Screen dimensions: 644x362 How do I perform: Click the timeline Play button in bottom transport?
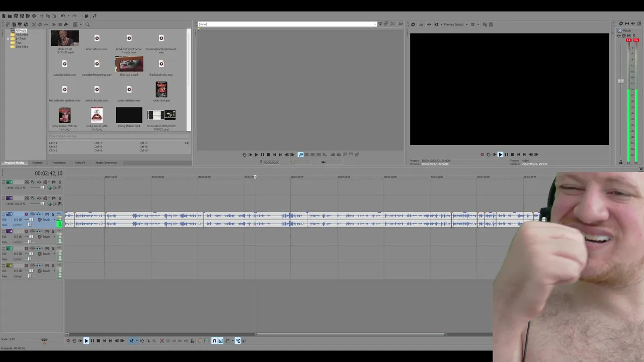pos(86,341)
